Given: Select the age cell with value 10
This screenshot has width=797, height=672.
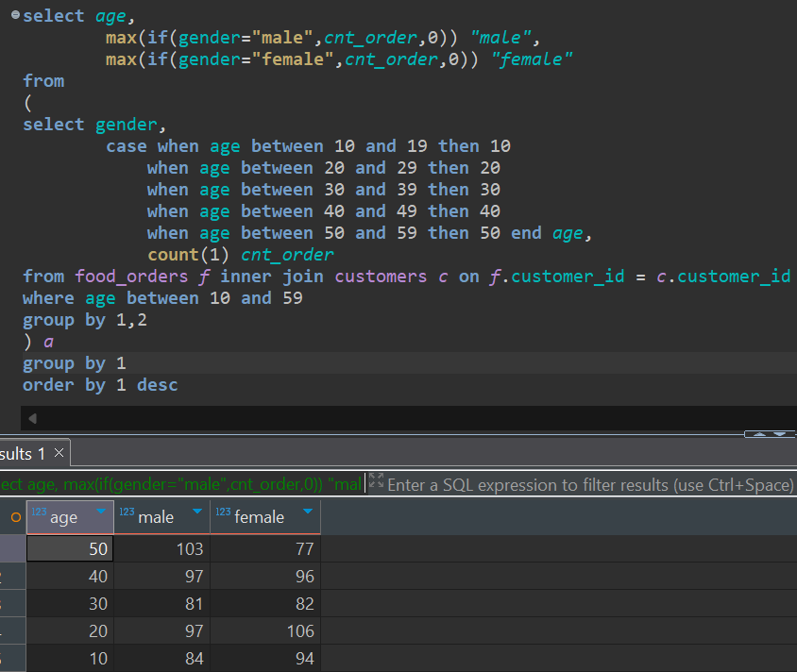Looking at the screenshot, I should click(70, 658).
